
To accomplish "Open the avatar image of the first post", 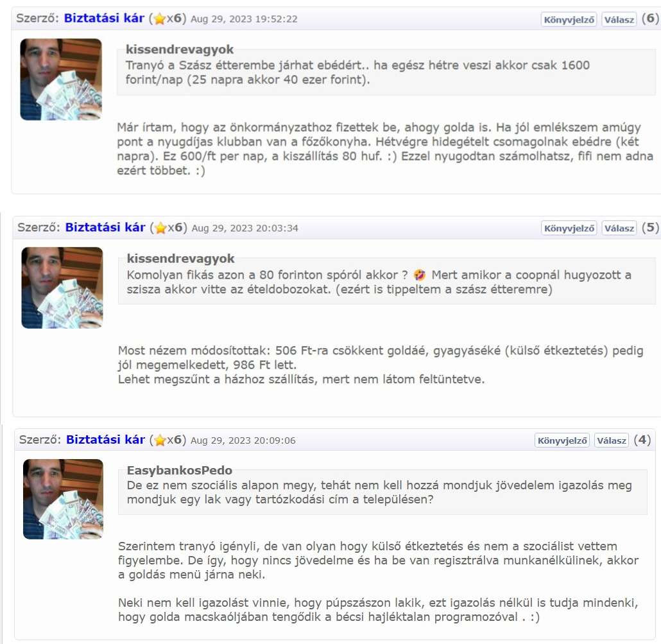I will coord(61,79).
